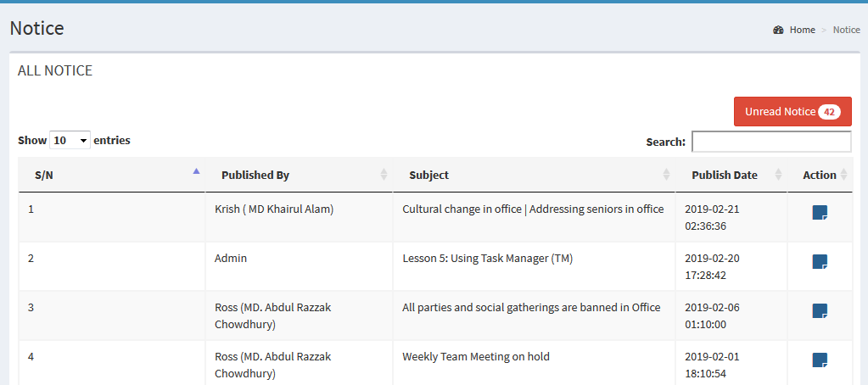
Task: Sort the Action column
Action: coord(844,175)
